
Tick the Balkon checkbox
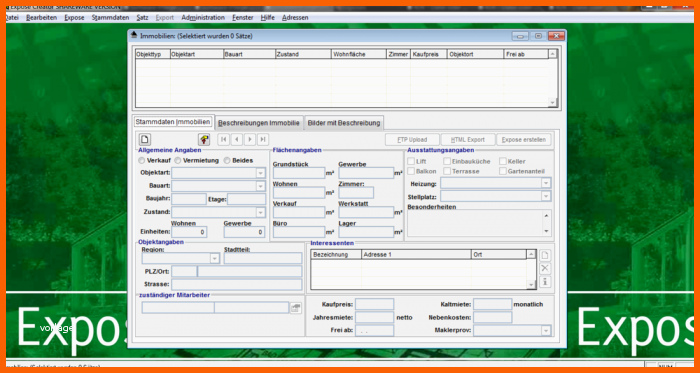411,171
